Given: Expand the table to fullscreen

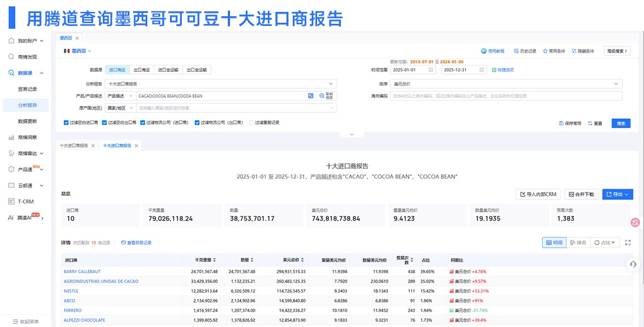Looking at the screenshot, I should click(628, 242).
